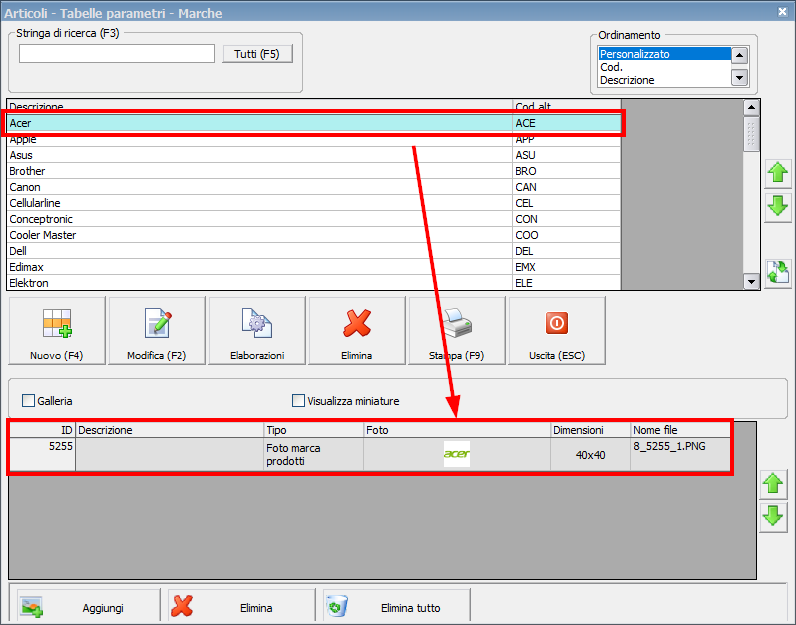Click the Nuovo (F4) button
The width and height of the screenshot is (796, 625).
[x=57, y=331]
